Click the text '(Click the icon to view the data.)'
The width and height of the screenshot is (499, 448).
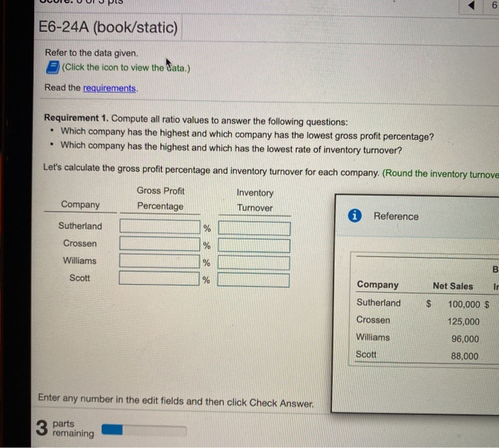pyautogui.click(x=126, y=68)
